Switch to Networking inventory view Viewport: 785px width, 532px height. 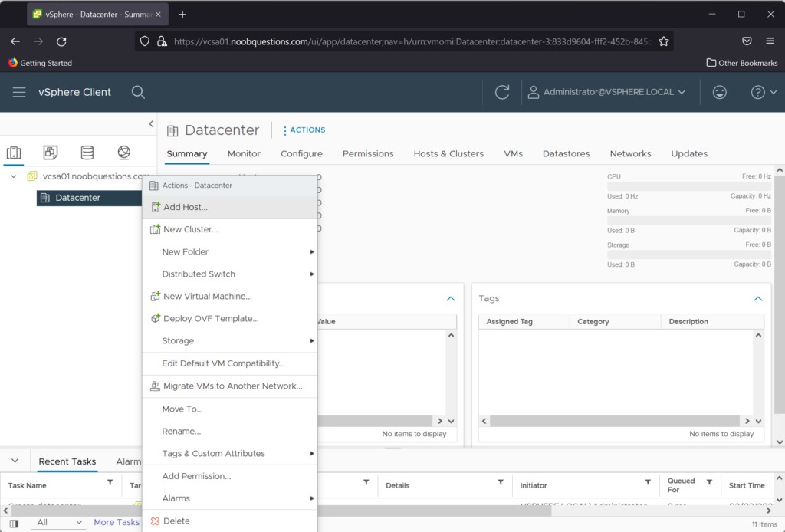click(123, 153)
